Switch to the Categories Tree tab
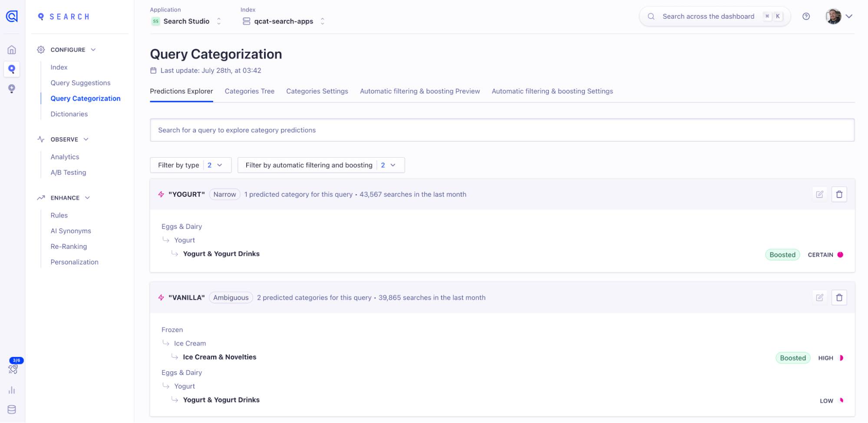 (x=249, y=92)
